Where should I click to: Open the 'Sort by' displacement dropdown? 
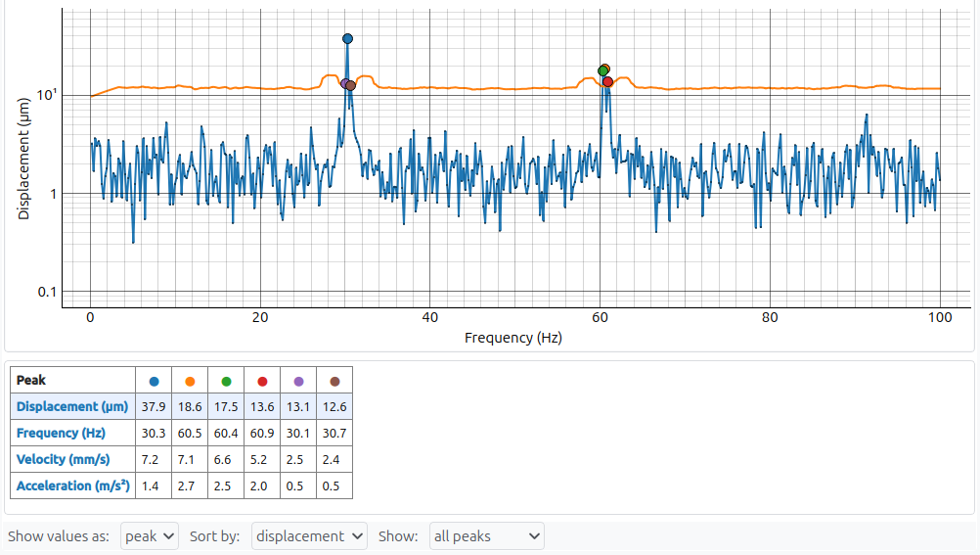coord(309,536)
